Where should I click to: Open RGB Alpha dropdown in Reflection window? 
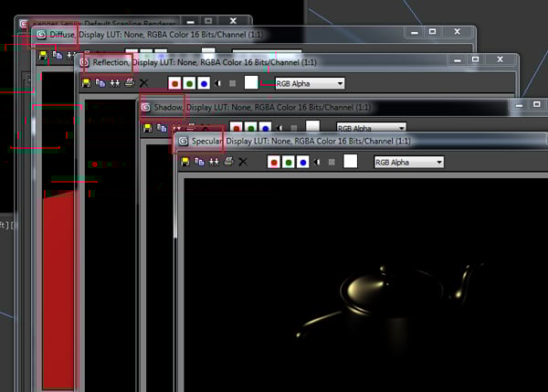click(x=310, y=83)
